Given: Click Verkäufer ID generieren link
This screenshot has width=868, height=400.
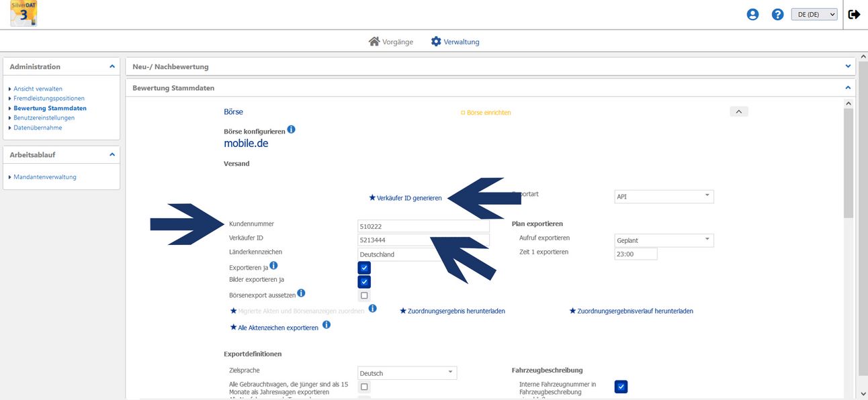Looking at the screenshot, I should pos(406,198).
